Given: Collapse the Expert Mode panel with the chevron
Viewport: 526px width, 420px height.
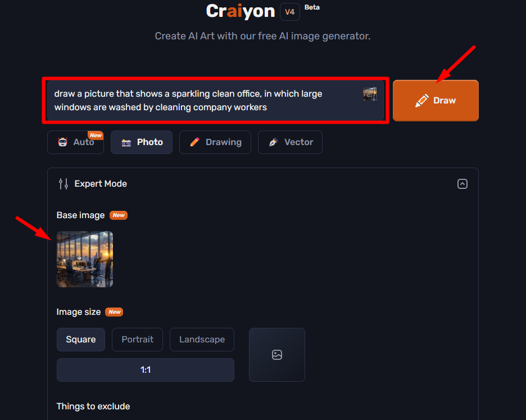Looking at the screenshot, I should tap(462, 184).
